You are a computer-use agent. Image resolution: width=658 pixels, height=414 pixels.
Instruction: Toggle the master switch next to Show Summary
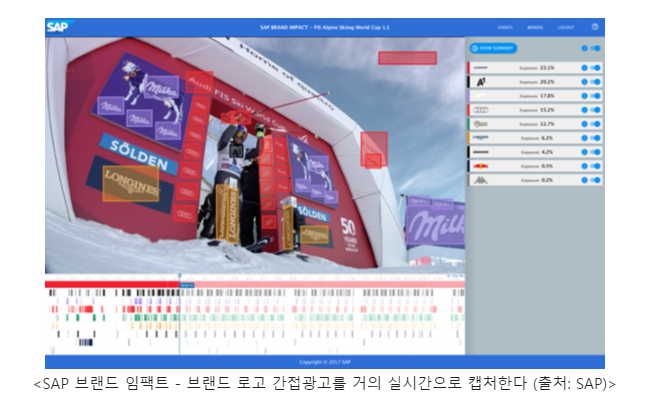[596, 48]
